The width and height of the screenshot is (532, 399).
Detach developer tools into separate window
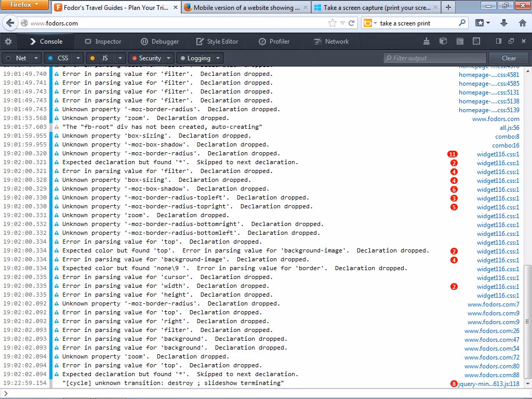(x=511, y=41)
